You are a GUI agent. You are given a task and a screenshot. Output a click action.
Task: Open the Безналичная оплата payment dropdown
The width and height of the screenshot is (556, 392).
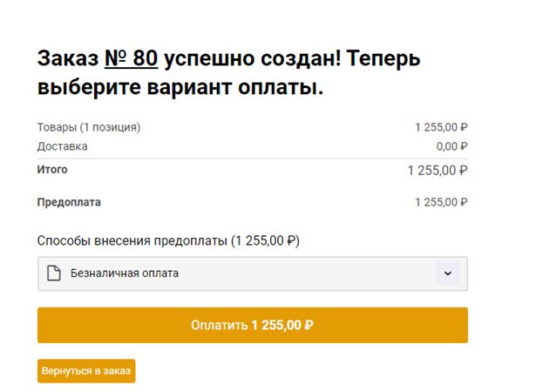point(253,274)
